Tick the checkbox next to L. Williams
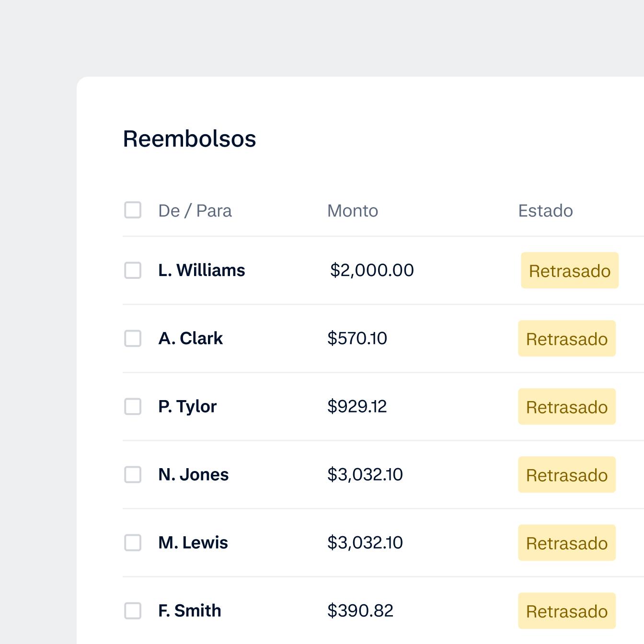Image resolution: width=644 pixels, height=644 pixels. point(133,270)
